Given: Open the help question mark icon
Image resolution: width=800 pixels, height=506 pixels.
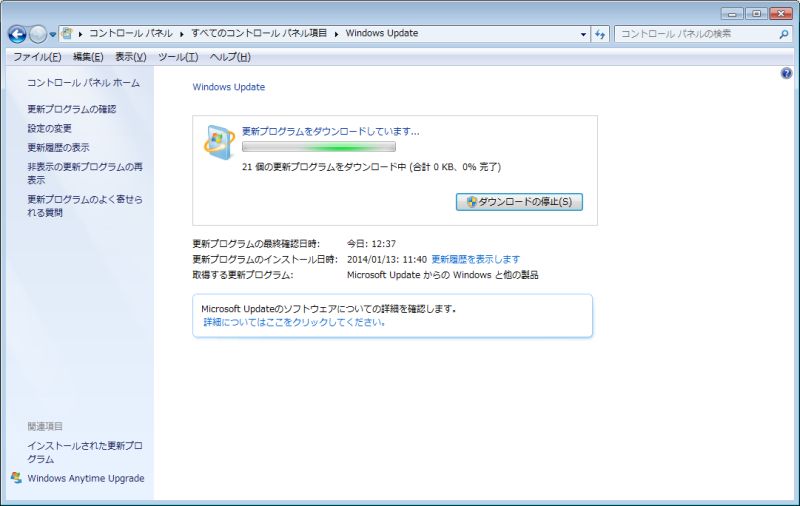Looking at the screenshot, I should [x=786, y=73].
